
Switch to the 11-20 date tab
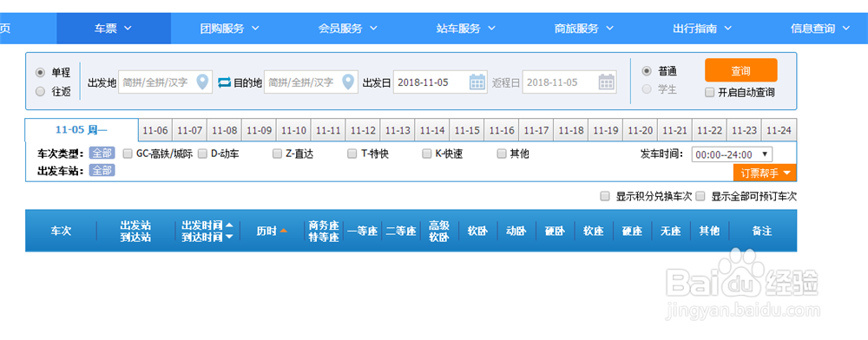point(641,130)
